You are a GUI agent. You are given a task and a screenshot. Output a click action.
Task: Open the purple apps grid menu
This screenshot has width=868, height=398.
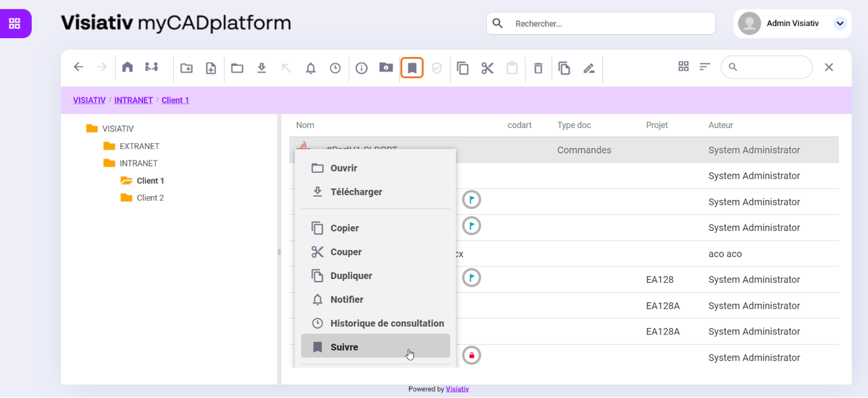point(15,24)
